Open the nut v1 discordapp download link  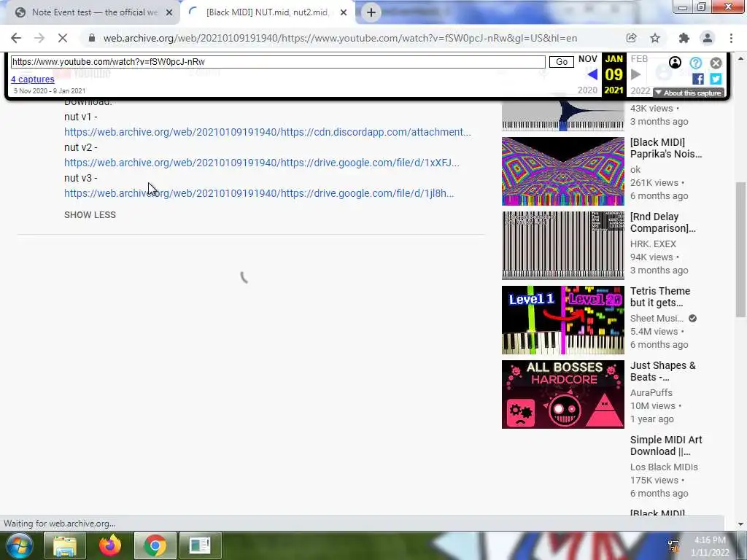[267, 132]
